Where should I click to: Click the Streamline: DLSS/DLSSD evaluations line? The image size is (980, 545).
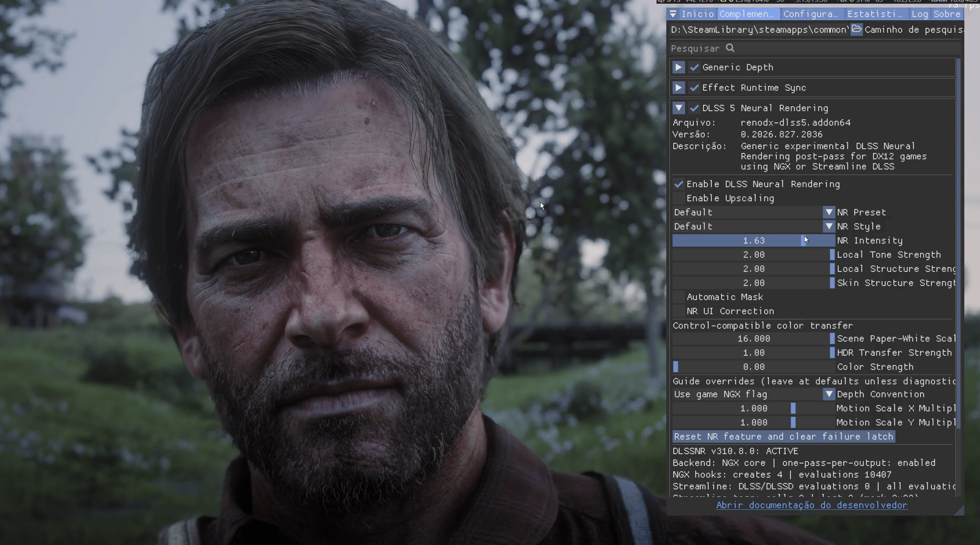click(x=814, y=486)
